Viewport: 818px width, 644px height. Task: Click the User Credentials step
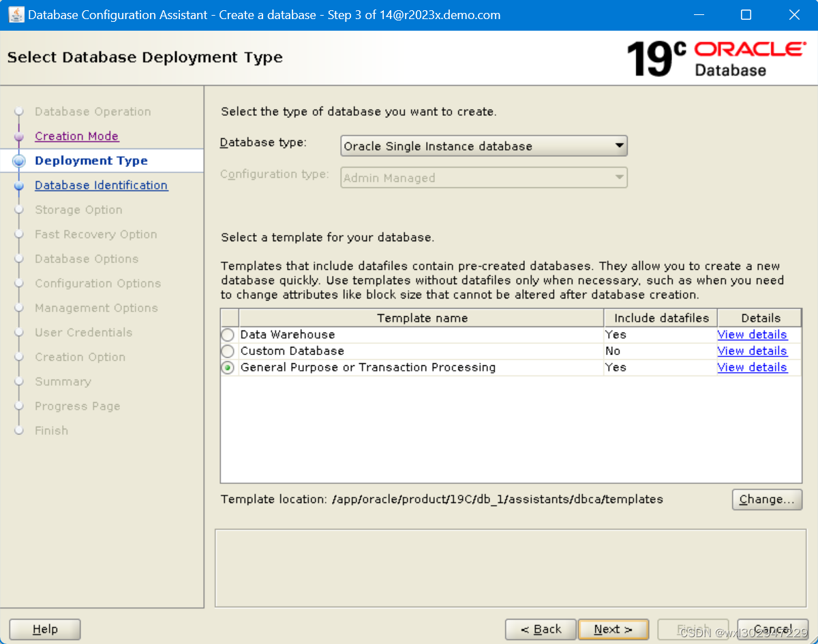[83, 333]
